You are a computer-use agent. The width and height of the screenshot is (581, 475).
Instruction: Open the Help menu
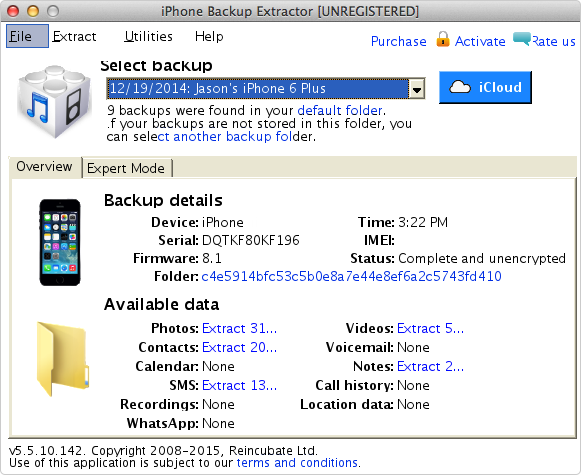click(209, 36)
